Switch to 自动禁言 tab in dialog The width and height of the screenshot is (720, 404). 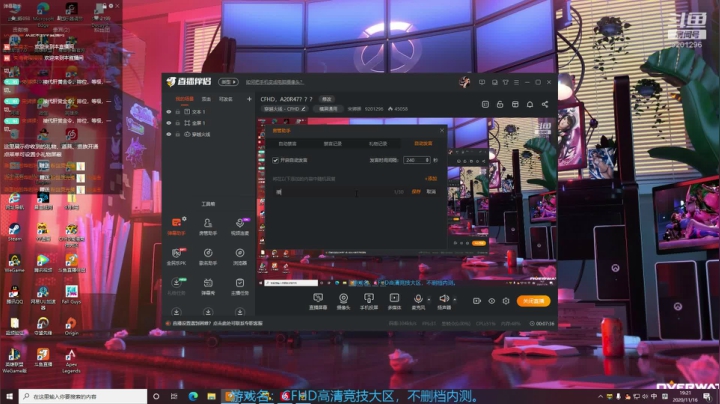point(287,144)
